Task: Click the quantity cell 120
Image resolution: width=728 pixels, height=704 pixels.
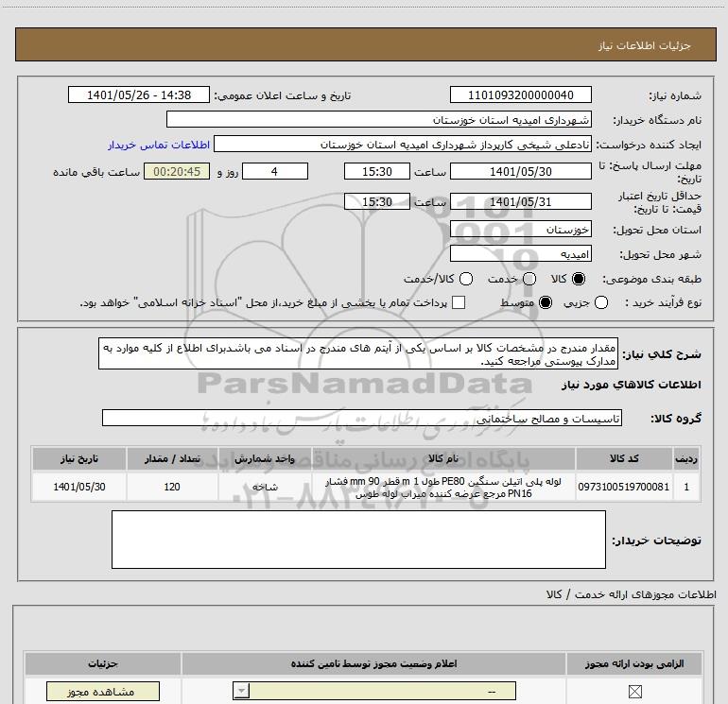Action: (x=172, y=487)
